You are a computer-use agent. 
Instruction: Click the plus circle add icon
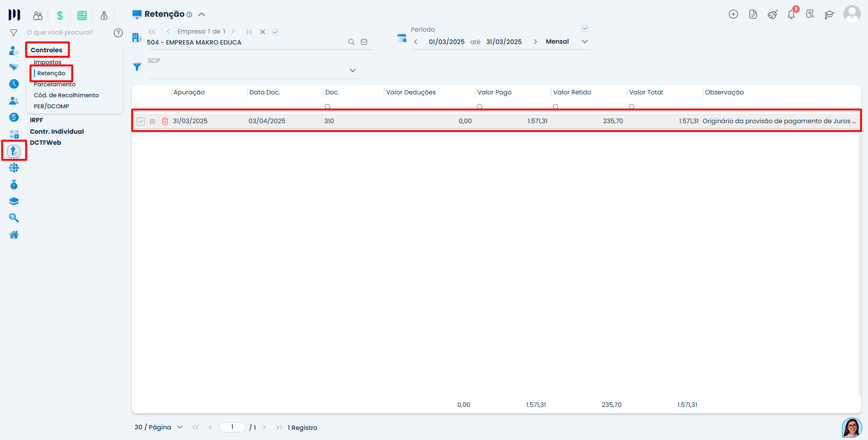coord(733,14)
